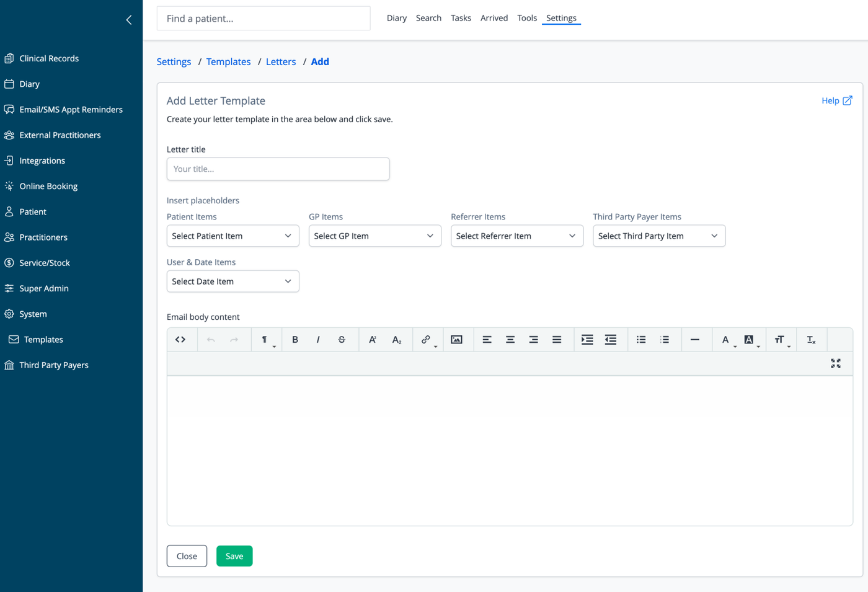Insert image into email body
The height and width of the screenshot is (592, 868).
[456, 340]
